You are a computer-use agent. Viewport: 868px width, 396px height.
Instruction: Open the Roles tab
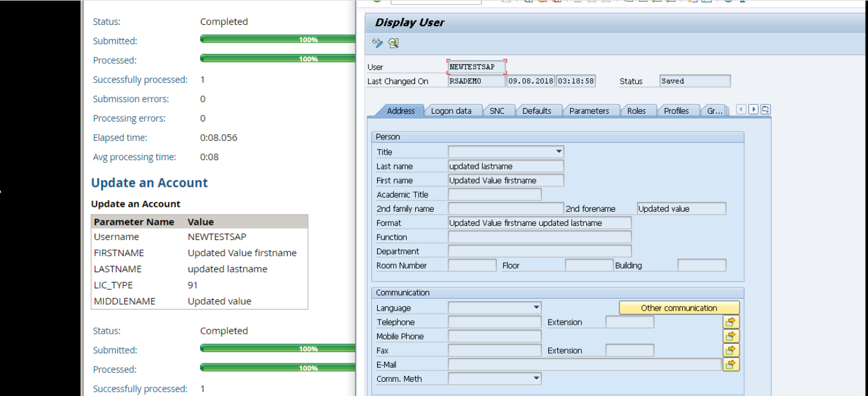(636, 111)
